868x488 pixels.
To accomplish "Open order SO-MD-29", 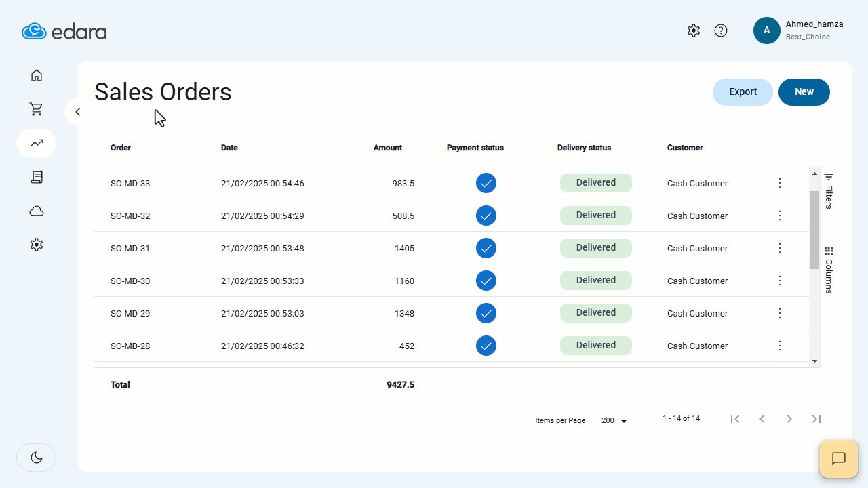I will (130, 314).
